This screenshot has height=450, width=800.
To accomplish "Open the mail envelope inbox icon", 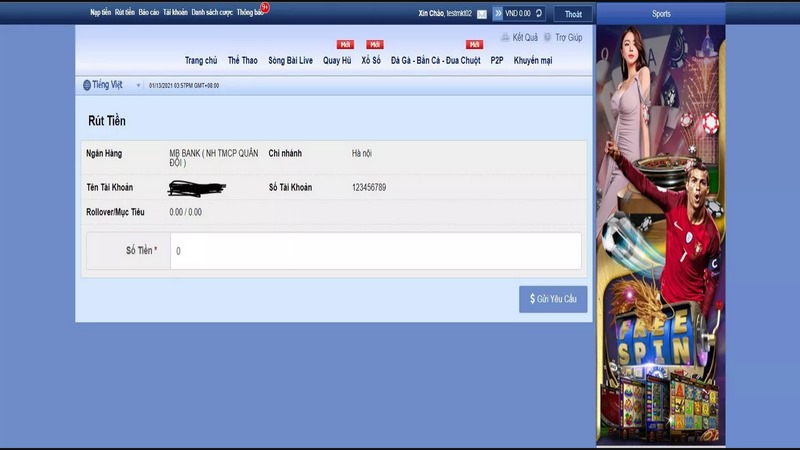I will pos(482,14).
